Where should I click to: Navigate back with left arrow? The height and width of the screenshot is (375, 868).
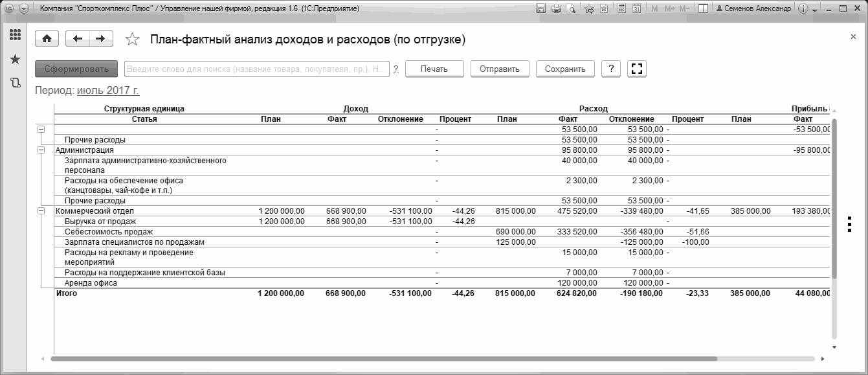78,39
